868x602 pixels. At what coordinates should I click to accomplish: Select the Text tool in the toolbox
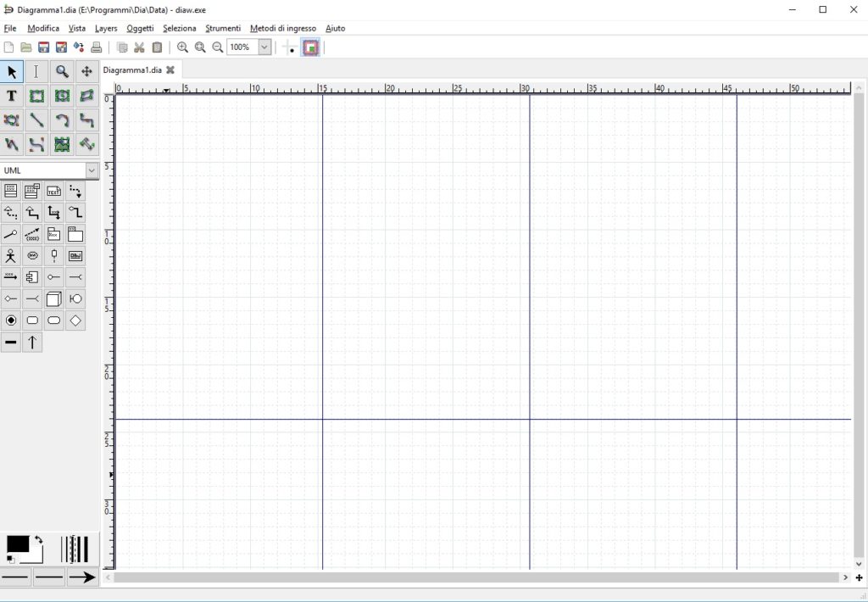pyautogui.click(x=12, y=96)
